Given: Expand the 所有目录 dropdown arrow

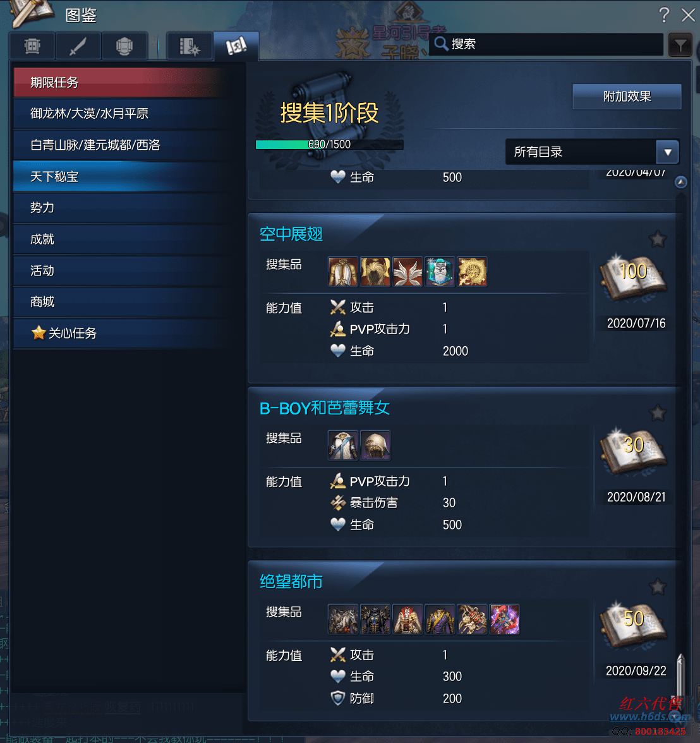Looking at the screenshot, I should [667, 152].
